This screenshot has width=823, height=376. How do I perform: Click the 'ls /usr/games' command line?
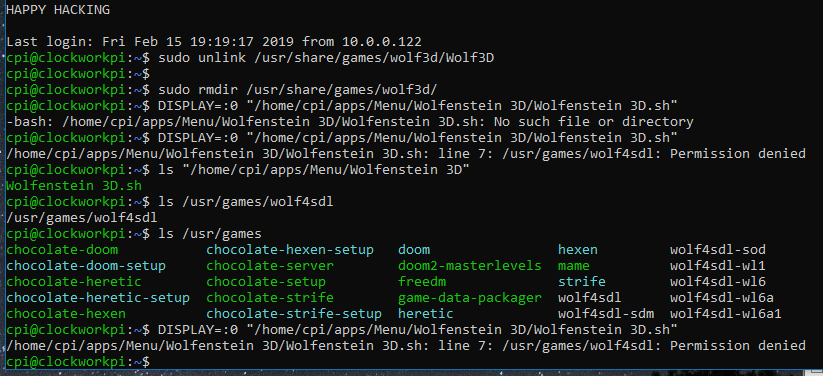134,234
